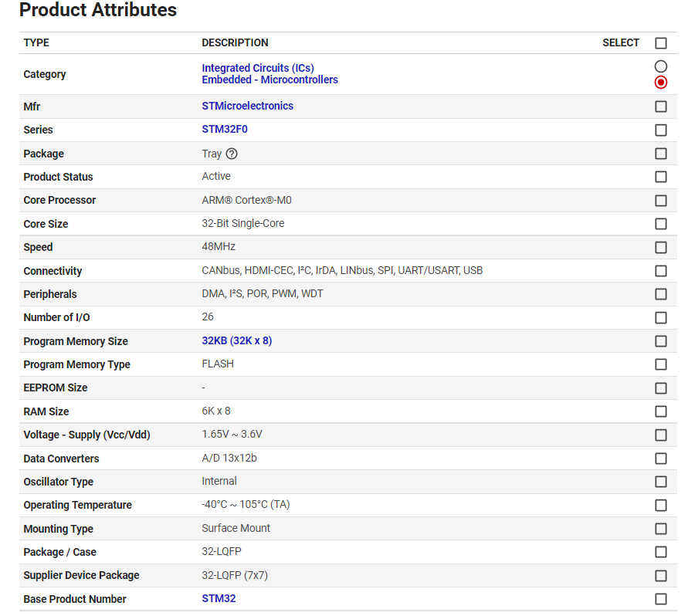Check the Number of I/O checkbox
Screen dimensions: 688x616
point(660,317)
